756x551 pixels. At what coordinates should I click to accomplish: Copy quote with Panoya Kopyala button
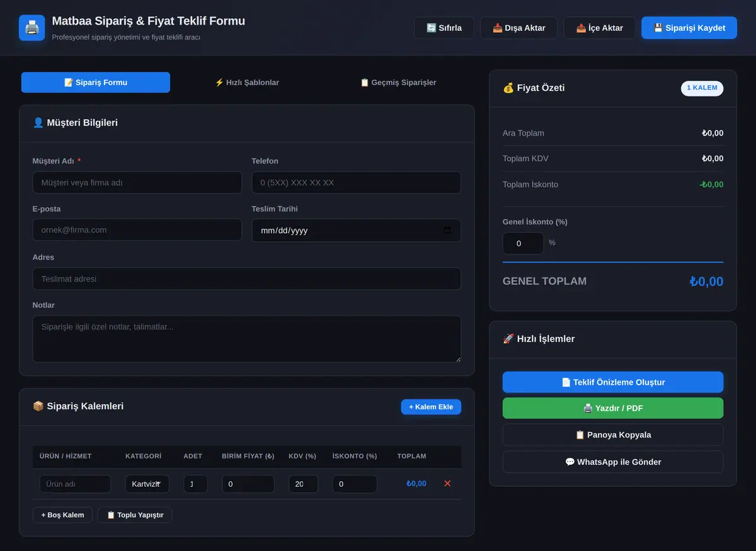613,435
